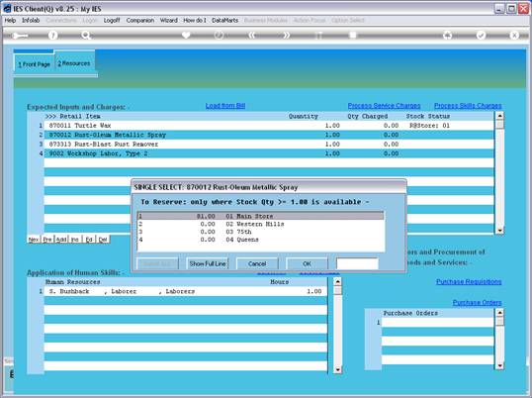Screen dimensions: 532x398
Task: Open the Purchase Requisitions link
Action: point(469,281)
